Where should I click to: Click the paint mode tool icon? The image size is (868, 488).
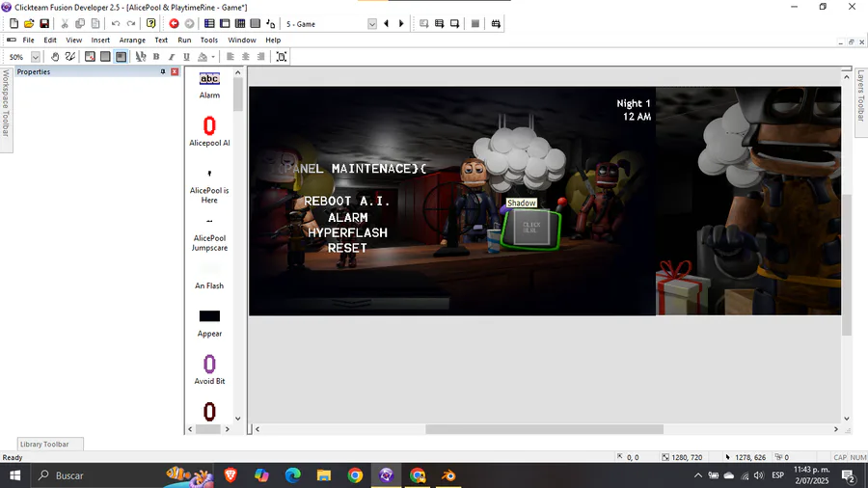[x=69, y=57]
